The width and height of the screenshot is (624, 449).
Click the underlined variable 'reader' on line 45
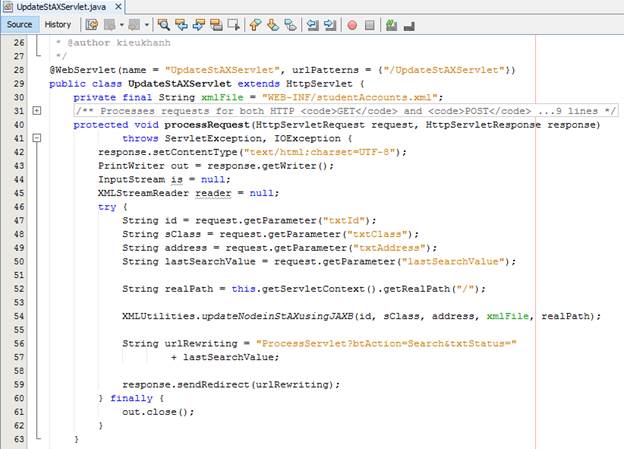(x=213, y=193)
